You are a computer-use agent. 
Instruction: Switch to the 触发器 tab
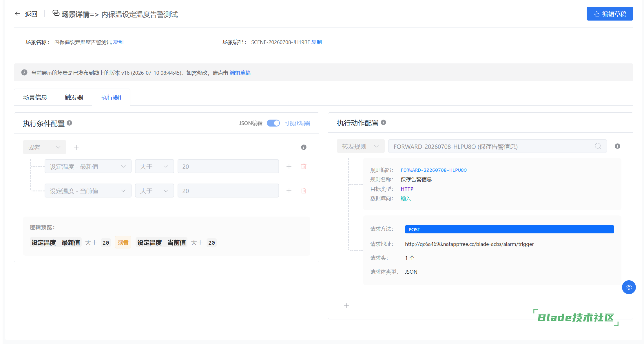point(74,98)
